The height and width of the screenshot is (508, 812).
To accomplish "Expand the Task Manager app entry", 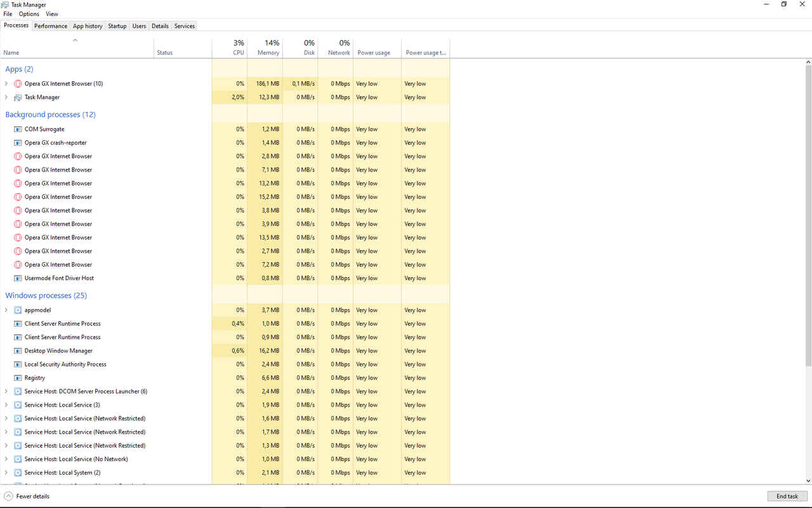I will [x=6, y=97].
